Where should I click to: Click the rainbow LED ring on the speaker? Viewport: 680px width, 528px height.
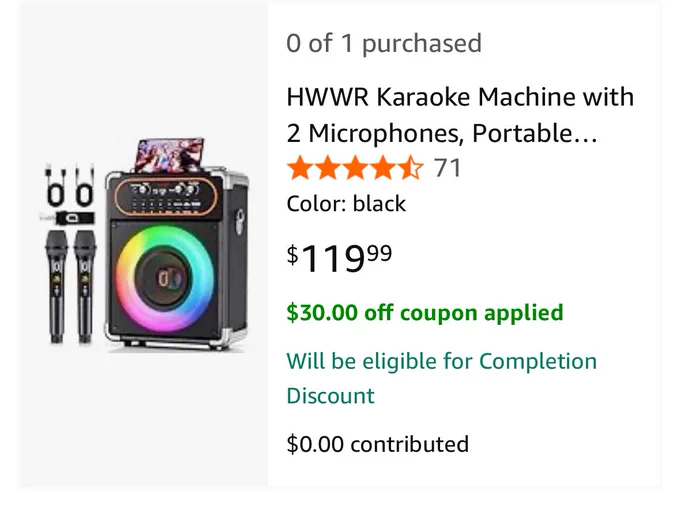[x=165, y=279]
